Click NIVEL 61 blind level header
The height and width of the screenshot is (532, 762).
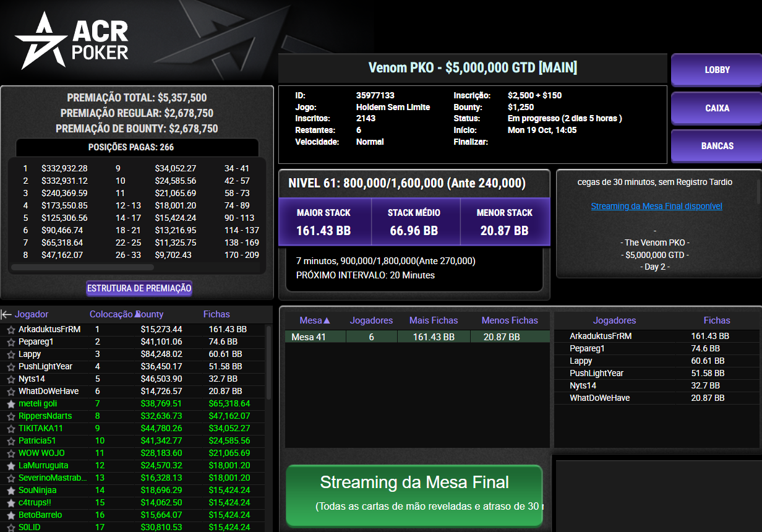point(407,183)
